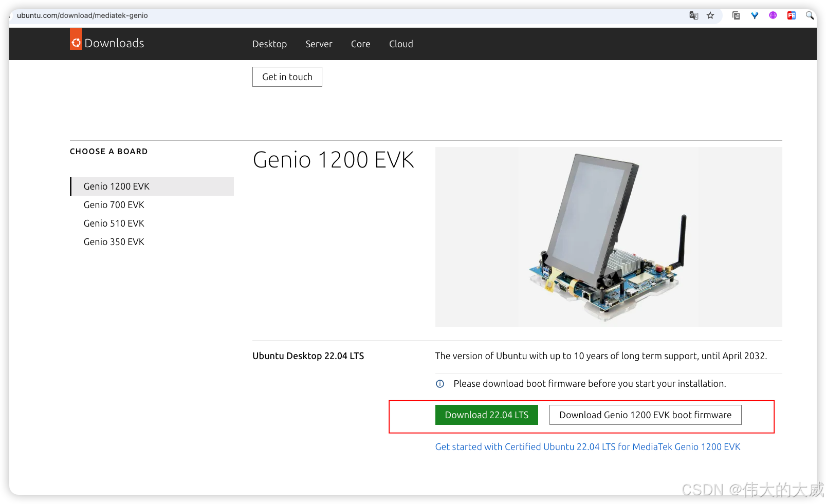The image size is (826, 504).
Task: Open the Core downloads menu
Action: click(x=360, y=44)
